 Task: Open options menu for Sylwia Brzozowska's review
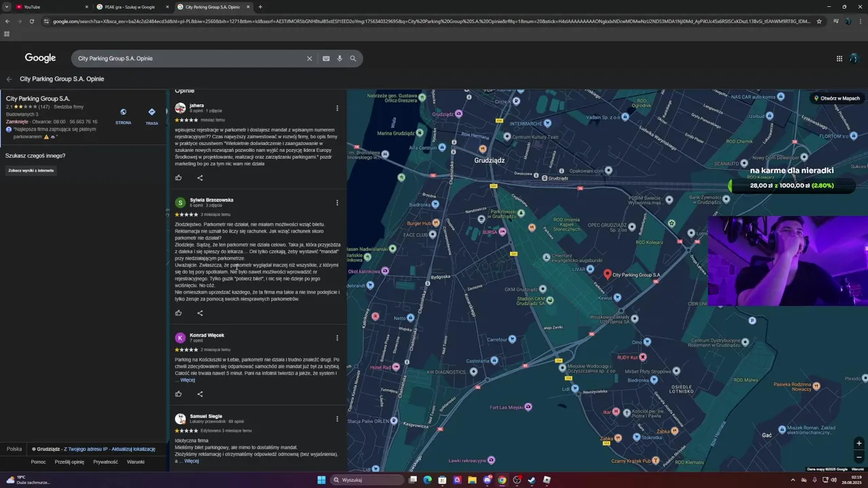tap(337, 202)
